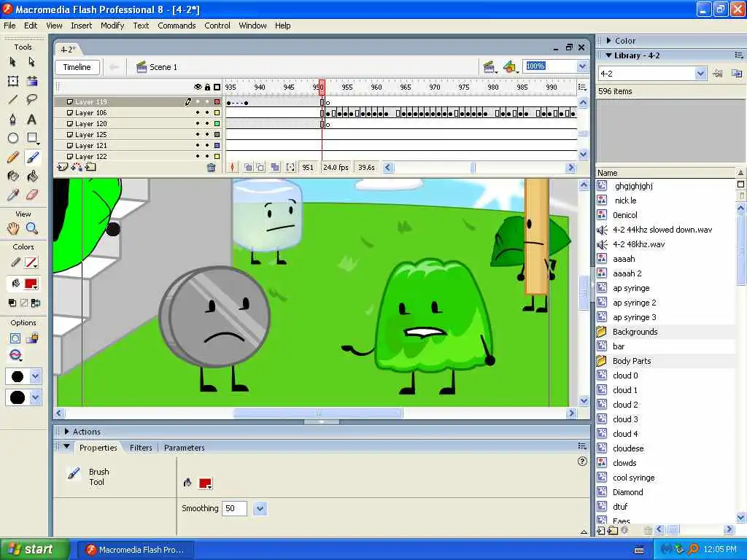This screenshot has width=747, height=560.
Task: Click the Timeline button
Action: click(x=77, y=67)
